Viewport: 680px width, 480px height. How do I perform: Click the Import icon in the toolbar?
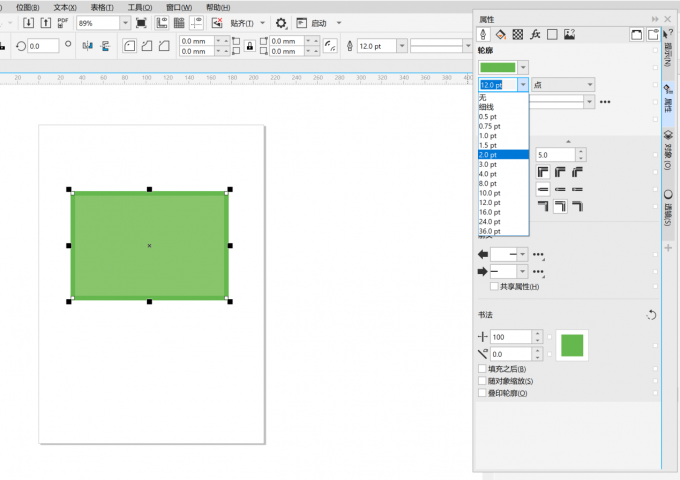[x=28, y=23]
